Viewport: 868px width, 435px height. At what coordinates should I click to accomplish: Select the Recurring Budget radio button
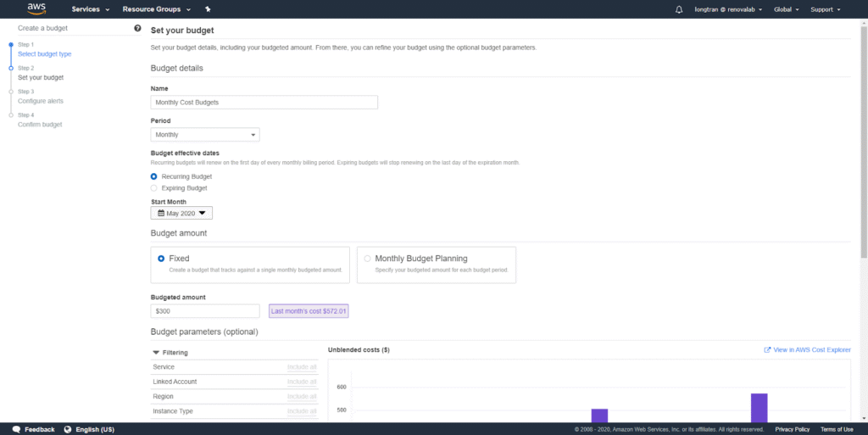[154, 176]
